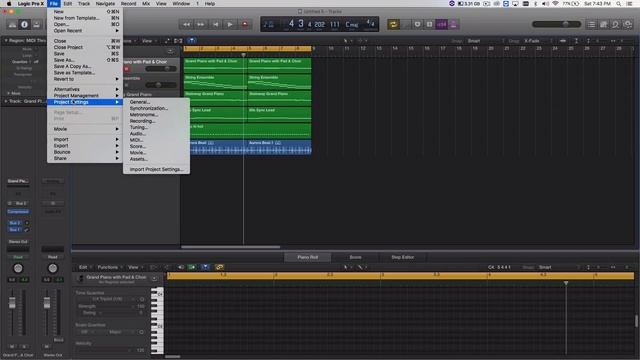Expand the Export submenu
Screen dimensions: 640x360
pyautogui.click(x=85, y=146)
